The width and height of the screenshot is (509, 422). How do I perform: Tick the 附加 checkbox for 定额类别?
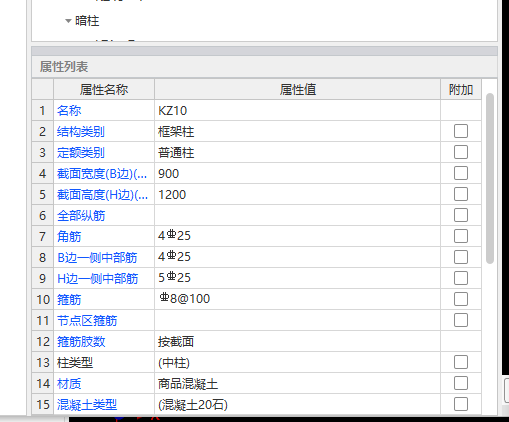coord(461,152)
